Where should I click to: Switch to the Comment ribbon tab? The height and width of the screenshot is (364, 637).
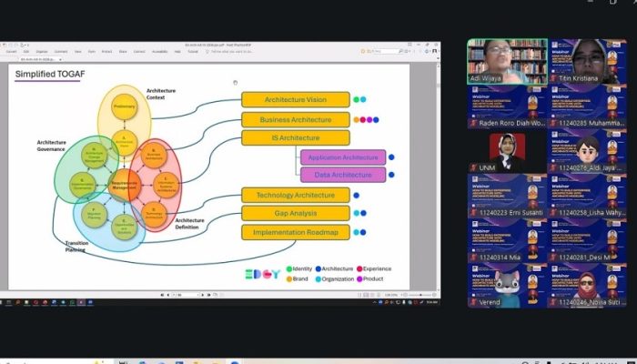61,51
